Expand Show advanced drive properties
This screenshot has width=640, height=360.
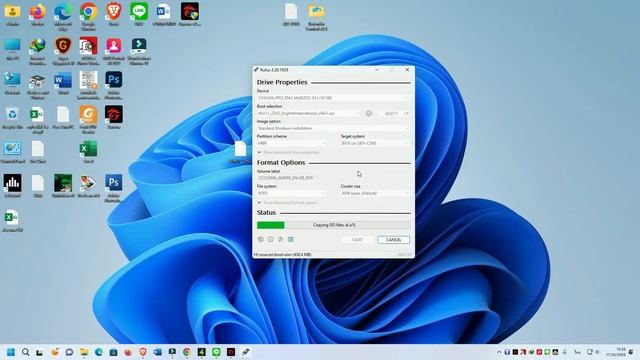[x=288, y=152]
